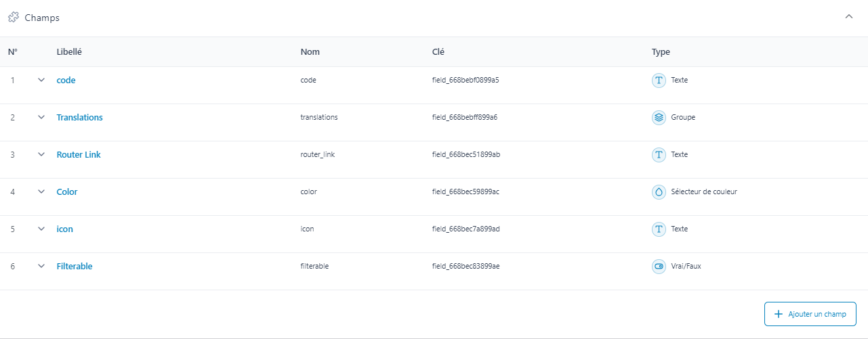This screenshot has height=339, width=868.
Task: Click the field key field_668bec51899ab
Action: [466, 154]
